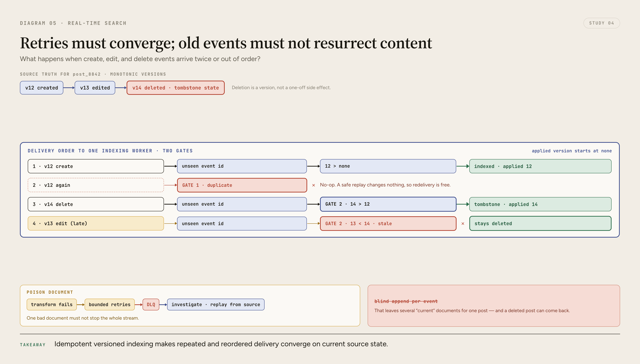640x364 pixels.
Task: Click the 'bounded retries' box
Action: [110, 305]
